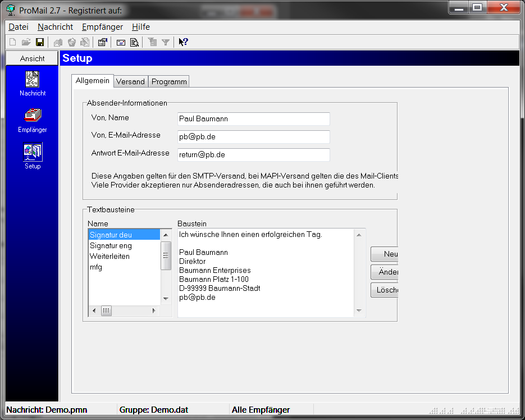Screen dimensions: 525x420
Task: Select 'Weiterleiten' in the Name list
Action: [124, 256]
